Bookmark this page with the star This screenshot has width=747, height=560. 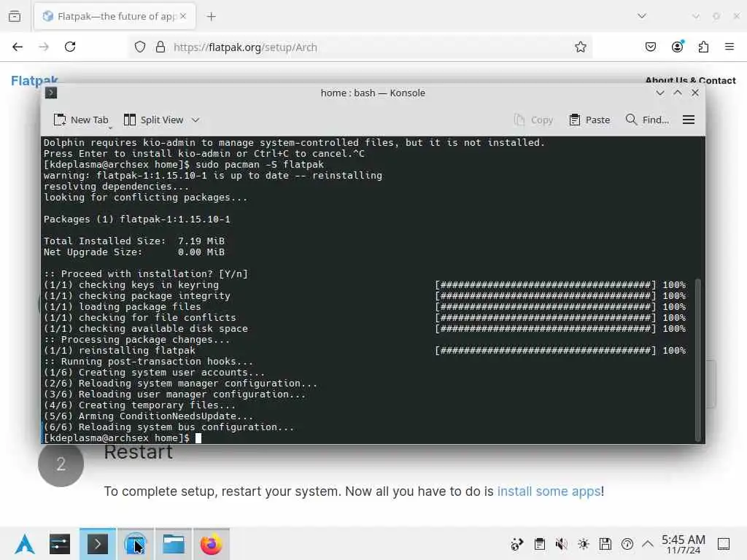[x=580, y=47]
